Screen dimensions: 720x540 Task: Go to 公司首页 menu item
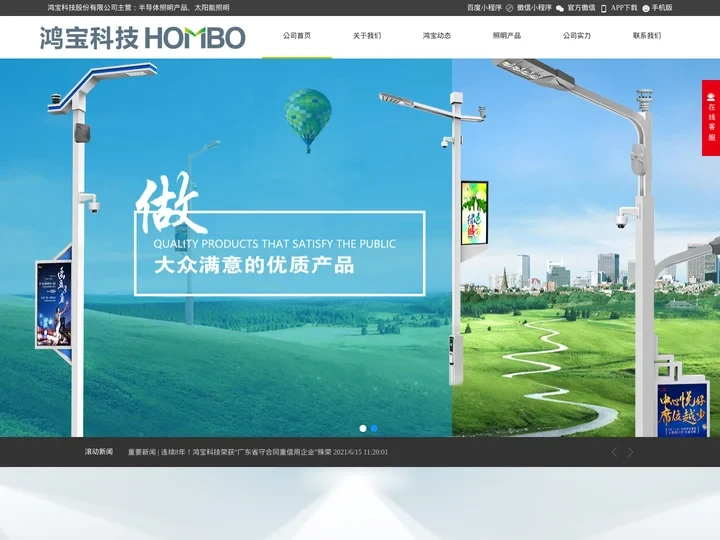click(x=297, y=36)
